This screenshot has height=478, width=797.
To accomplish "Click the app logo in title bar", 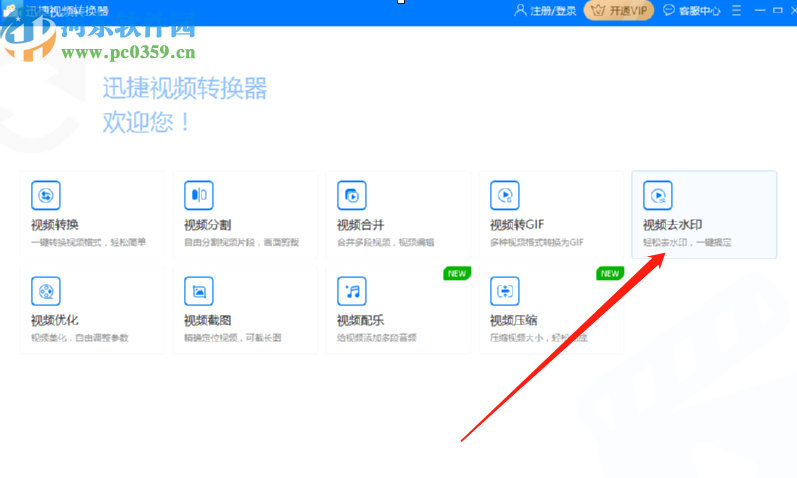I will click(10, 10).
